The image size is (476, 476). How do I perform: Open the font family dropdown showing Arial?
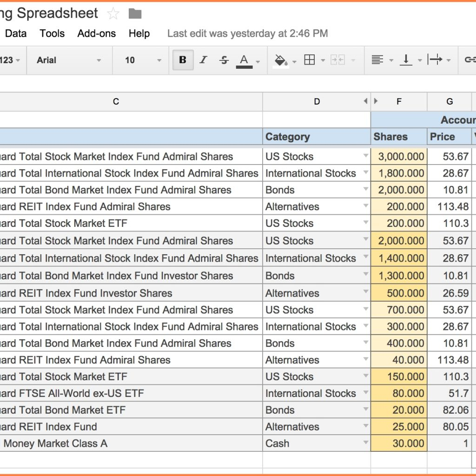pyautogui.click(x=69, y=60)
